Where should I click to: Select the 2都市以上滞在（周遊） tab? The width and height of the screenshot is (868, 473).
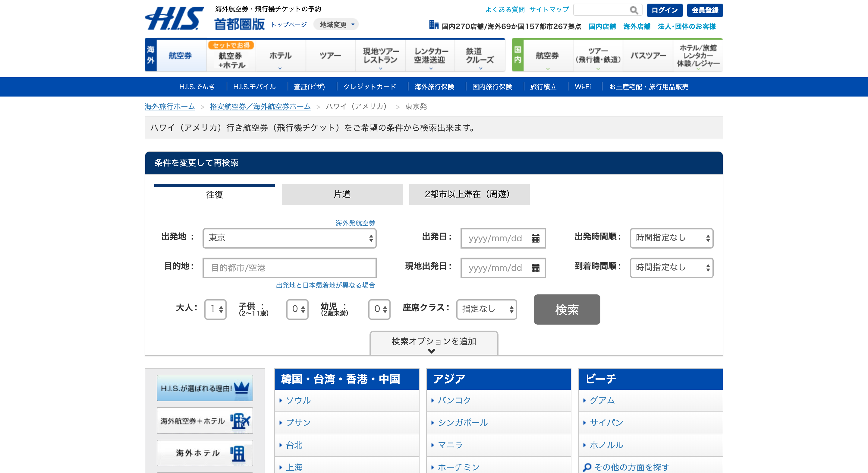click(469, 195)
